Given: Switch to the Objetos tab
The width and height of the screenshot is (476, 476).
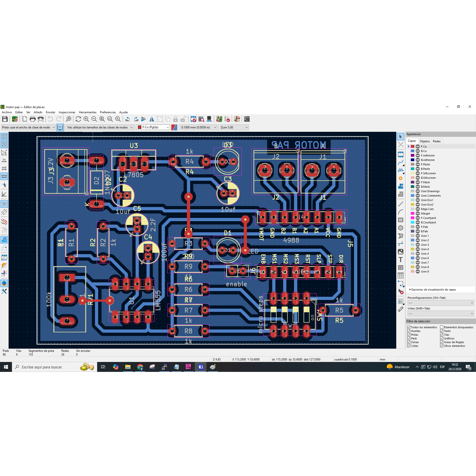Looking at the screenshot, I should [425, 141].
